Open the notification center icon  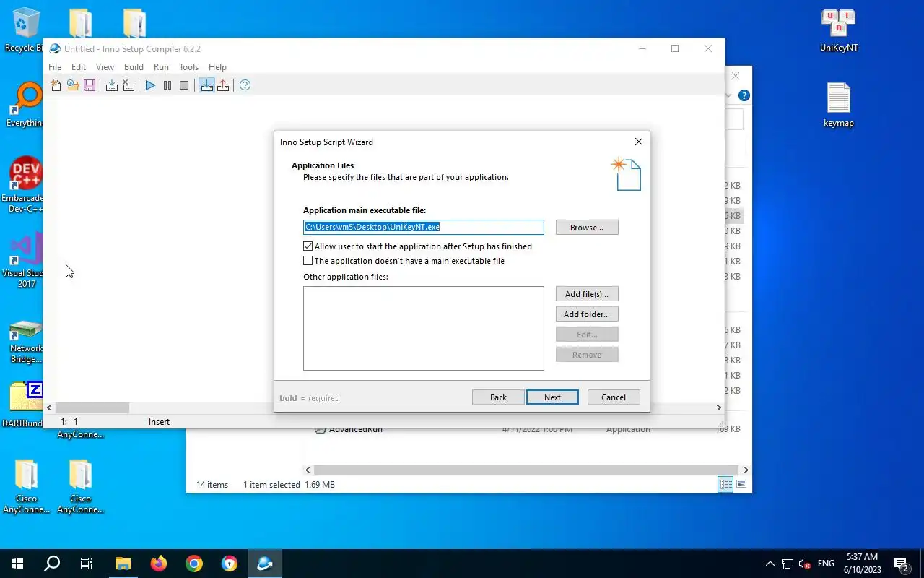click(901, 564)
